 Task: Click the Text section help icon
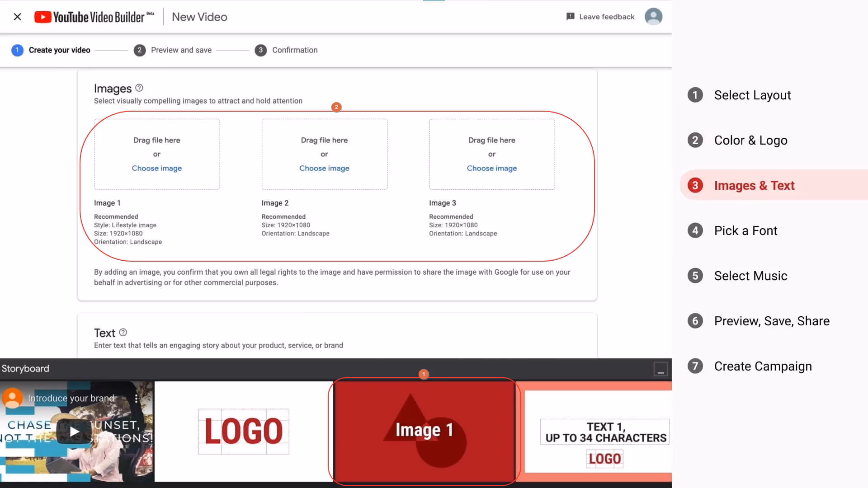(123, 333)
